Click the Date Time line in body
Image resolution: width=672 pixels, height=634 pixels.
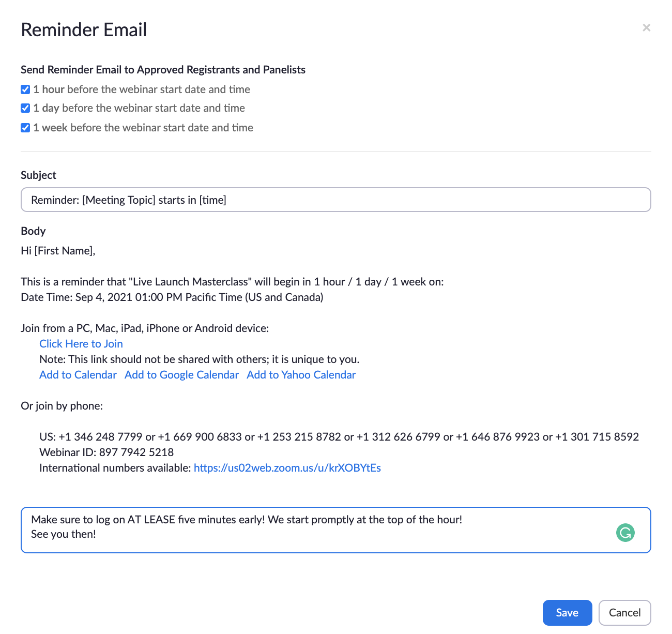pos(172,297)
